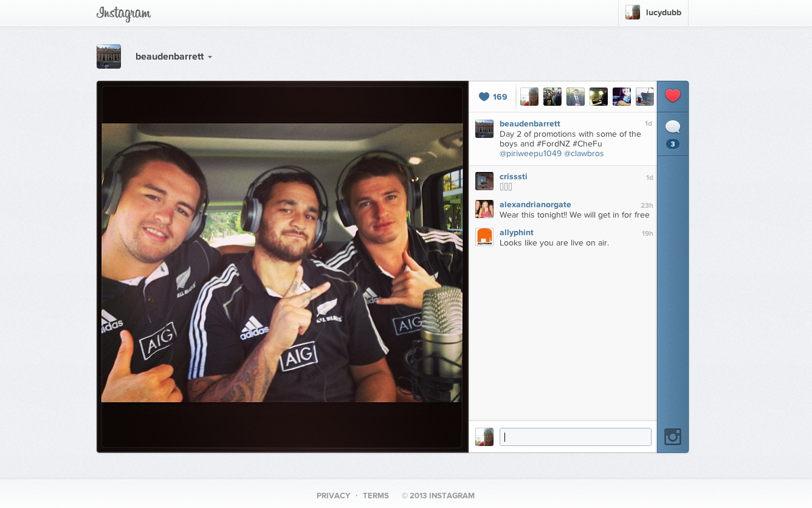Open the first liker's avatar thumbnail
The image size is (812, 508).
pyautogui.click(x=529, y=97)
